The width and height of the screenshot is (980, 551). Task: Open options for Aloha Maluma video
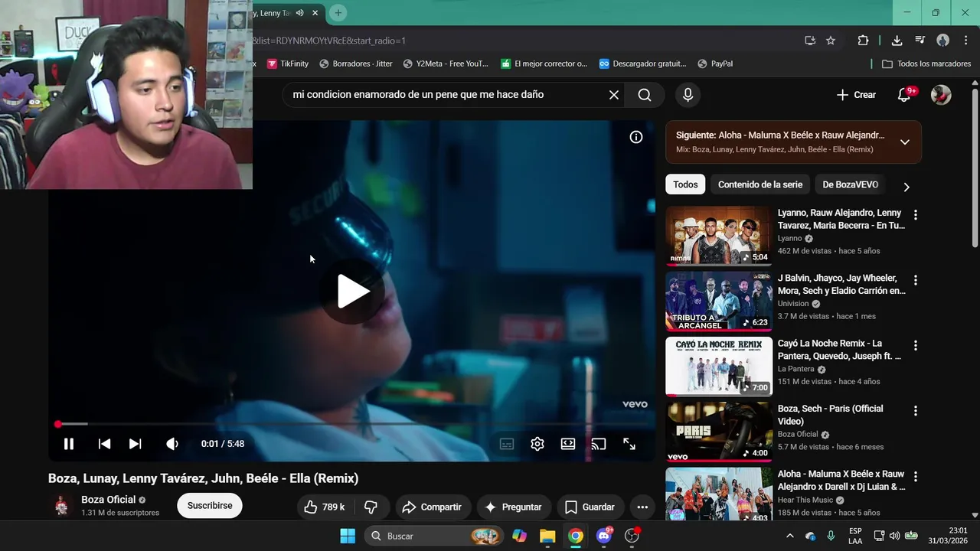click(915, 476)
